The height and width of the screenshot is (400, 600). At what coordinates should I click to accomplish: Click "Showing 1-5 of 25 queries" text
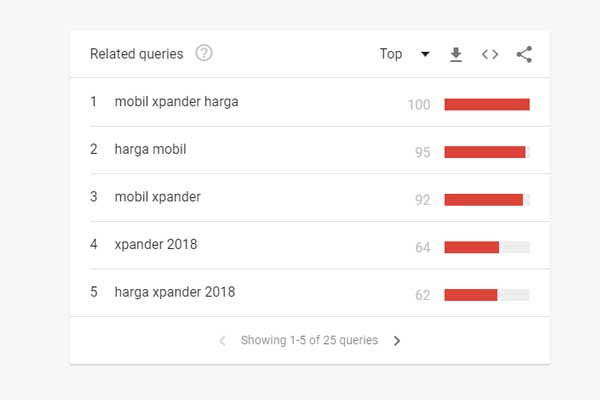(309, 340)
